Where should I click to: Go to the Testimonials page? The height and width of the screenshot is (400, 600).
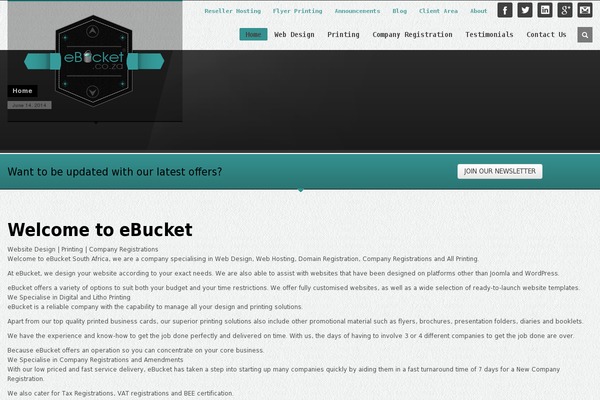[x=489, y=34]
